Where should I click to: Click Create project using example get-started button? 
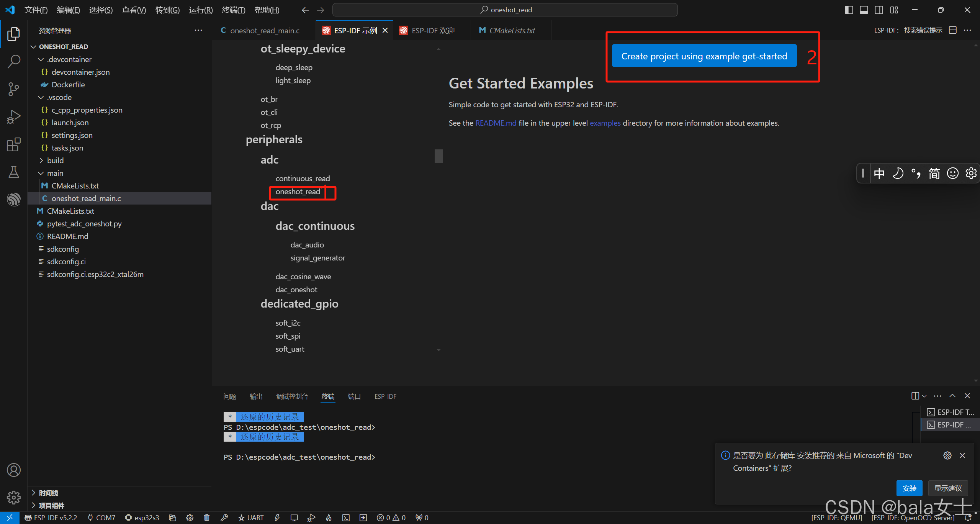(704, 56)
